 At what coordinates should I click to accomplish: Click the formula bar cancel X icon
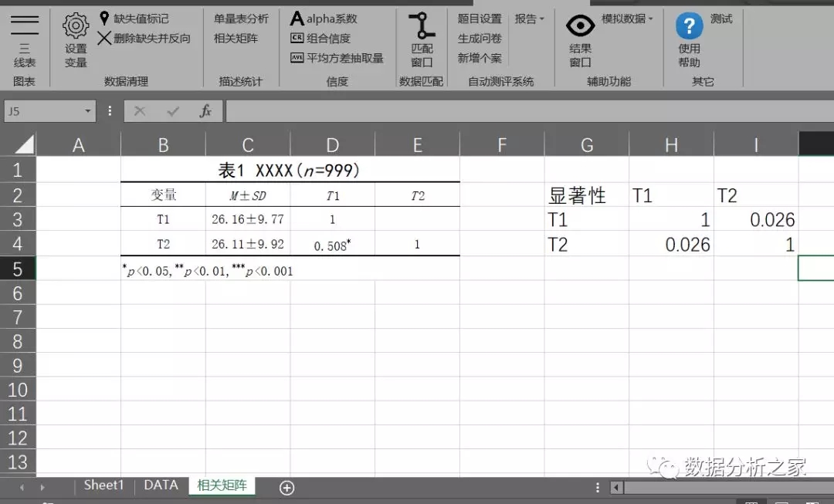[140, 111]
